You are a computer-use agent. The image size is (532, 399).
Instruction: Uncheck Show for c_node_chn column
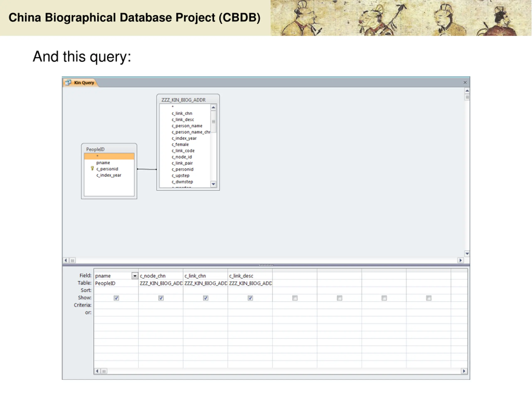coord(161,298)
